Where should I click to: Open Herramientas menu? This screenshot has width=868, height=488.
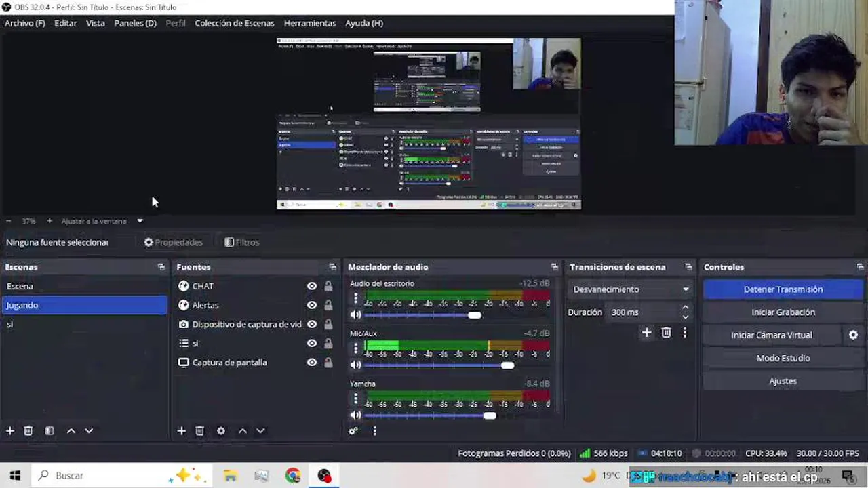(x=310, y=23)
